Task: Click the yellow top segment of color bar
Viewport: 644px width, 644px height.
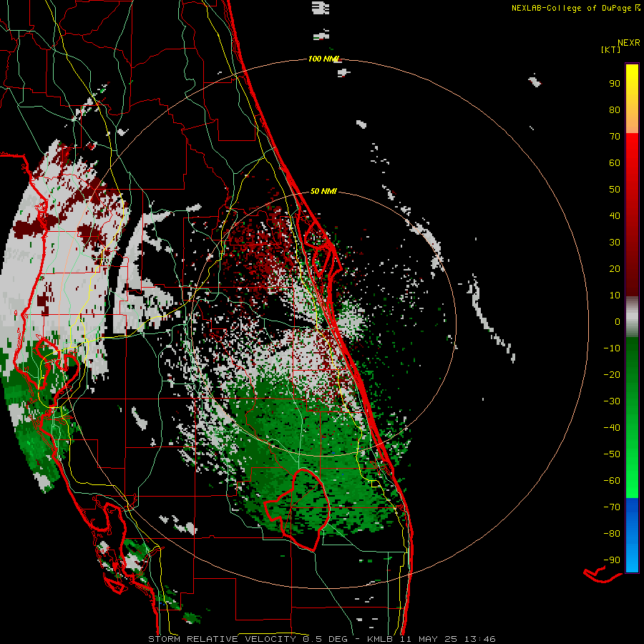Action: (x=632, y=99)
